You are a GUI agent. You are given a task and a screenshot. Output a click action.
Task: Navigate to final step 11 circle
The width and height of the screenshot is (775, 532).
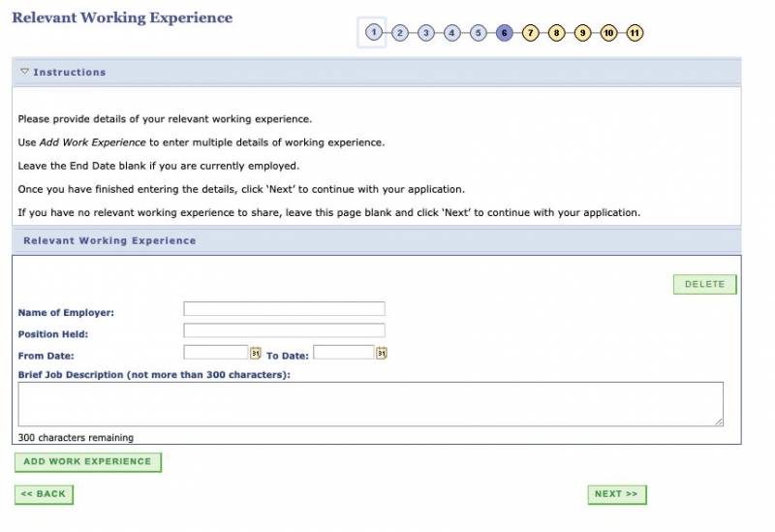(x=635, y=33)
